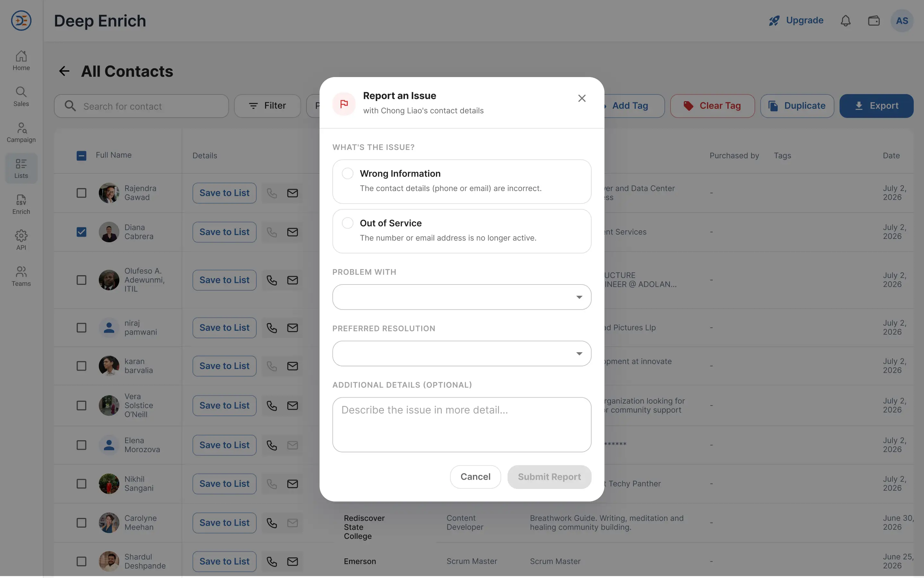Click Save to List for Carolyne Meehan
This screenshot has height=578, width=924.
pyautogui.click(x=225, y=523)
